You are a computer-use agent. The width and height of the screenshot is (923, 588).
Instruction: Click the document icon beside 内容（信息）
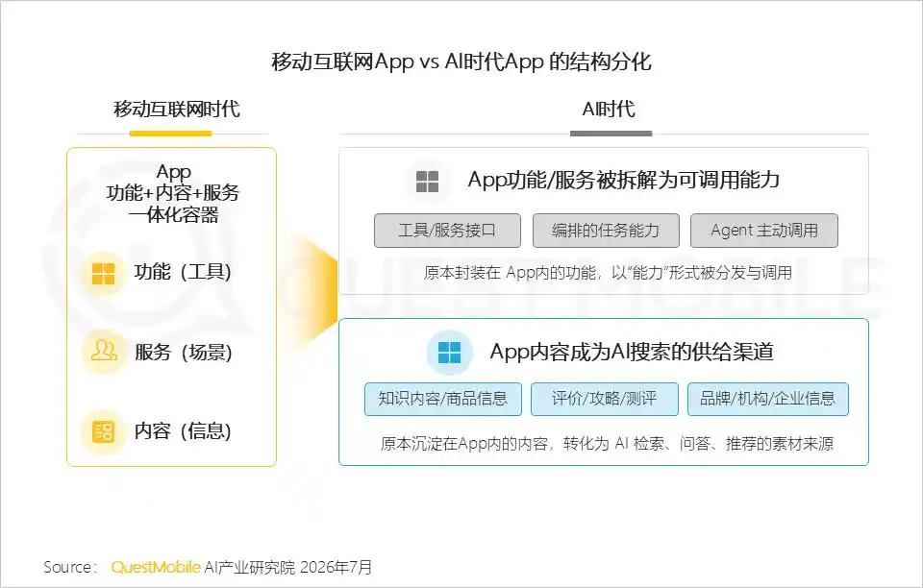(x=104, y=431)
